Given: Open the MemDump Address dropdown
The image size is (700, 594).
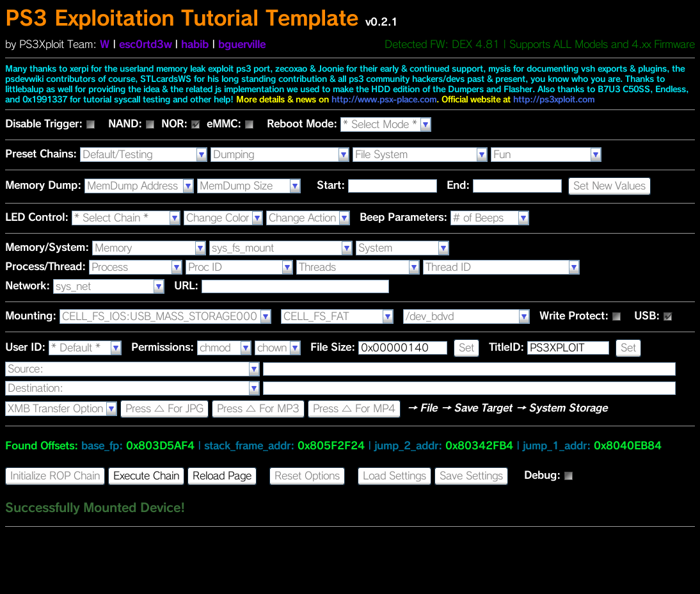Looking at the screenshot, I should pyautogui.click(x=139, y=186).
